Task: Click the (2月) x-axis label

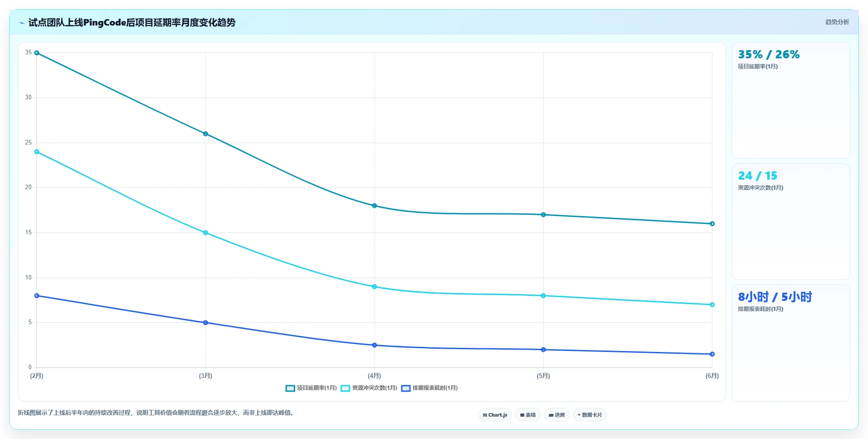Action: pos(37,376)
